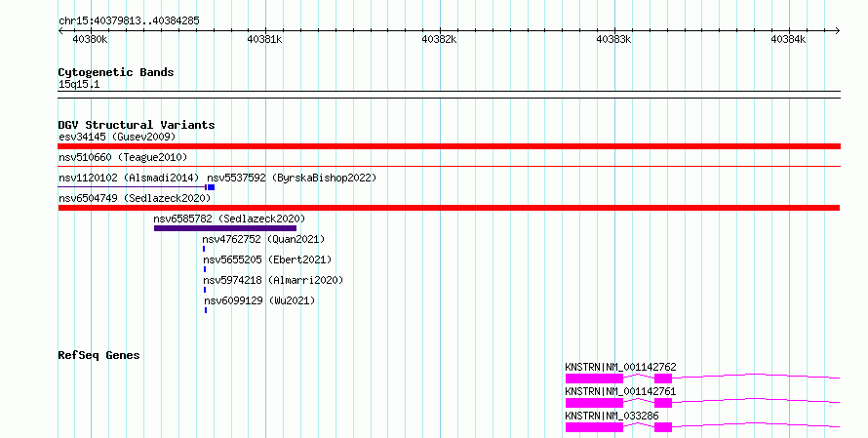Viewport: 868px width, 438px height.
Task: Click the 40382k ruler position label
Action: pyautogui.click(x=439, y=39)
